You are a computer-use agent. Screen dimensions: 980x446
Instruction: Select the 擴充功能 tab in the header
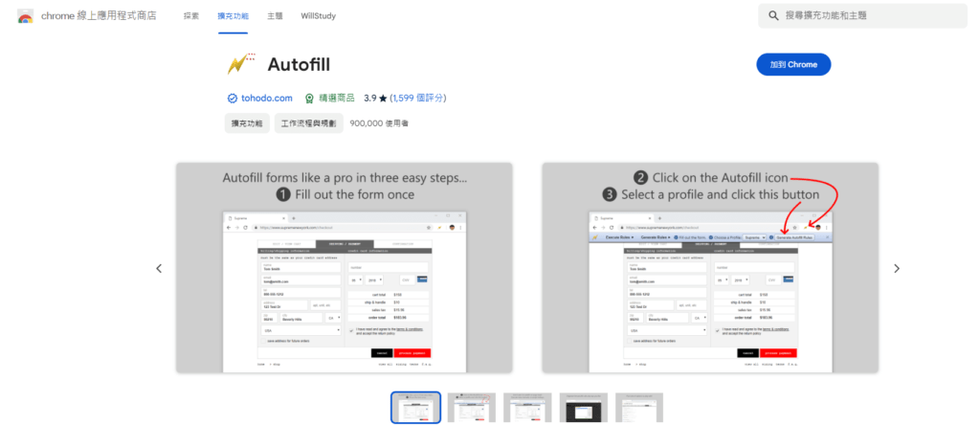coord(234,16)
